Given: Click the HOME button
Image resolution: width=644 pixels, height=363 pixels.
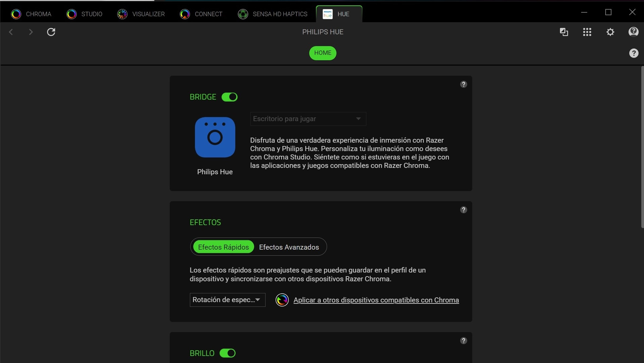Looking at the screenshot, I should tap(323, 53).
